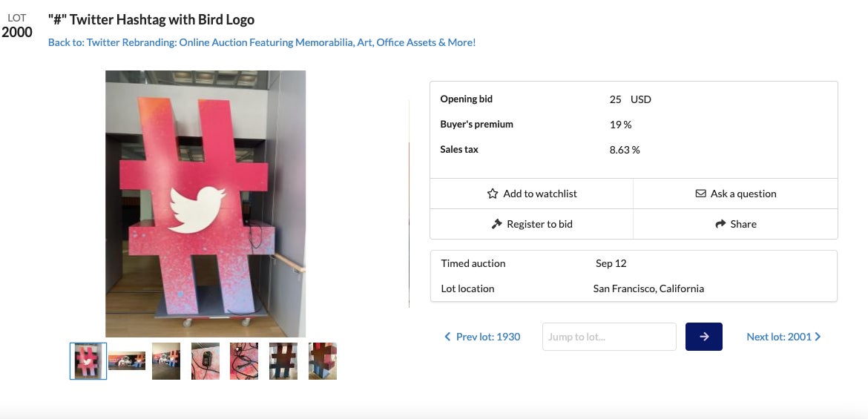The height and width of the screenshot is (419, 868).
Task: Go to Next lot: 2001
Action: pos(779,337)
